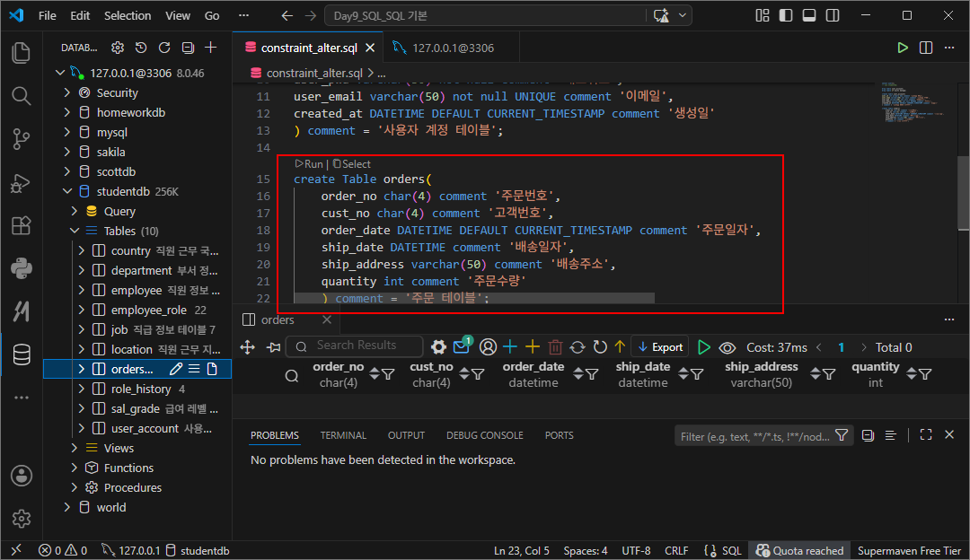The width and height of the screenshot is (970, 560).
Task: Open the Accounts icon
Action: (x=21, y=476)
